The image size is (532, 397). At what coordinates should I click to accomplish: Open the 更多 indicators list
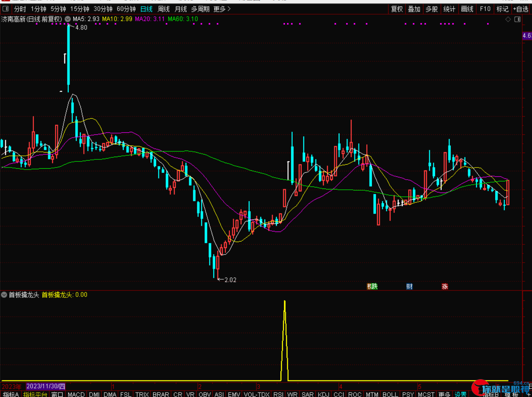[x=444, y=394]
